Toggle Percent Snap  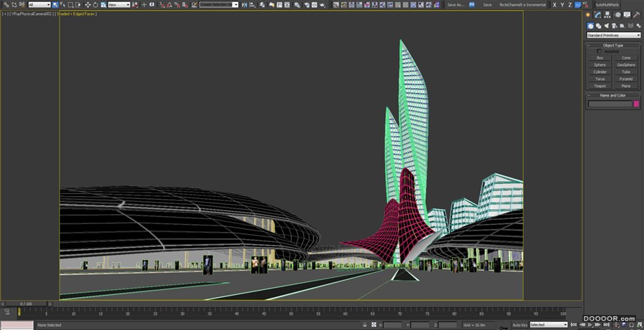pos(177,5)
